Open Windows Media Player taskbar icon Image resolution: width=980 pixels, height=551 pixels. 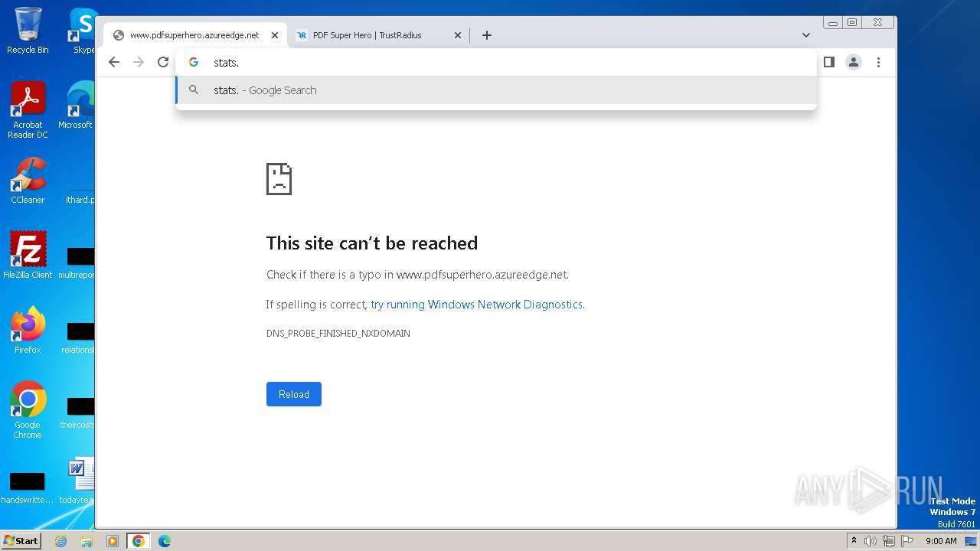(113, 541)
